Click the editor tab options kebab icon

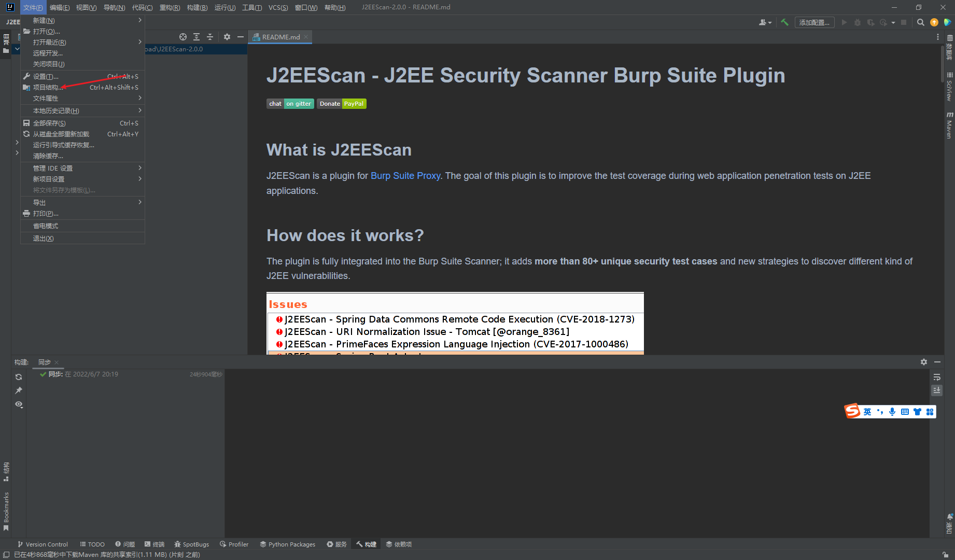point(937,37)
